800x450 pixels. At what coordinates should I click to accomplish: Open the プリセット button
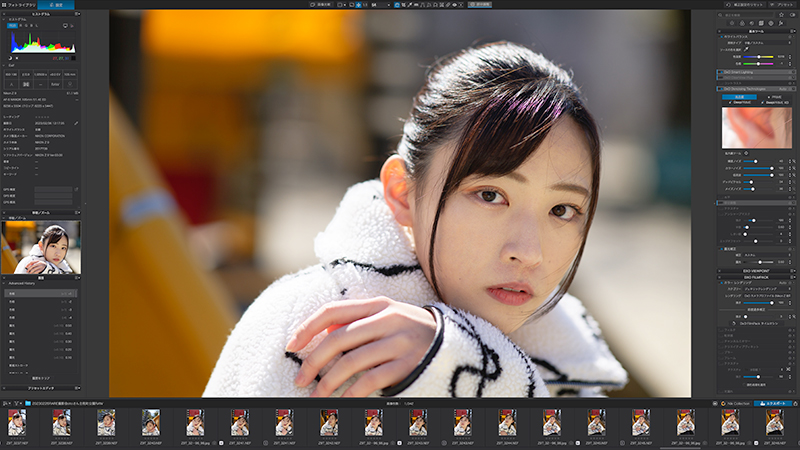[x=782, y=5]
